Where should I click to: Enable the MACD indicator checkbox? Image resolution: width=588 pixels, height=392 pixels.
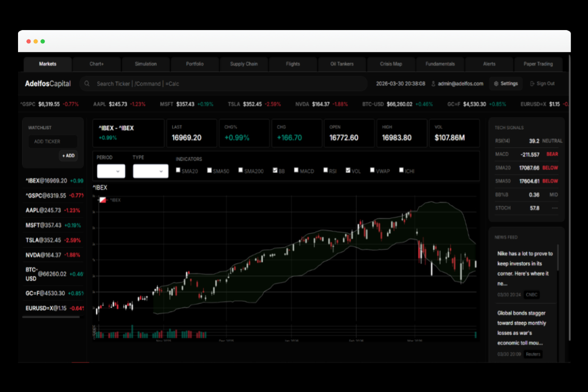(296, 170)
